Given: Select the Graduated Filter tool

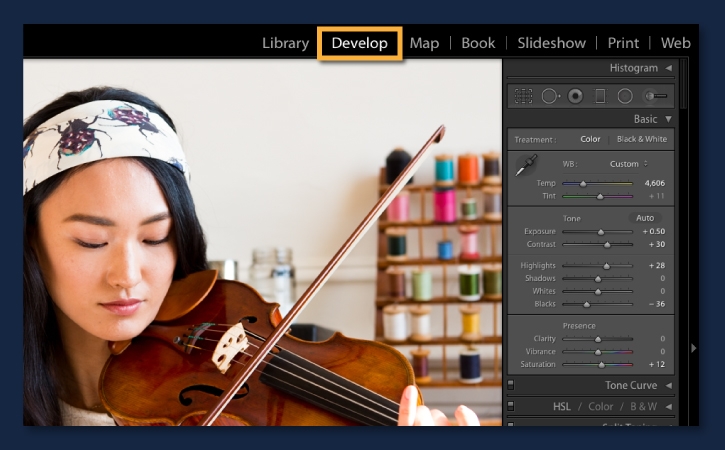Looking at the screenshot, I should click(x=600, y=96).
